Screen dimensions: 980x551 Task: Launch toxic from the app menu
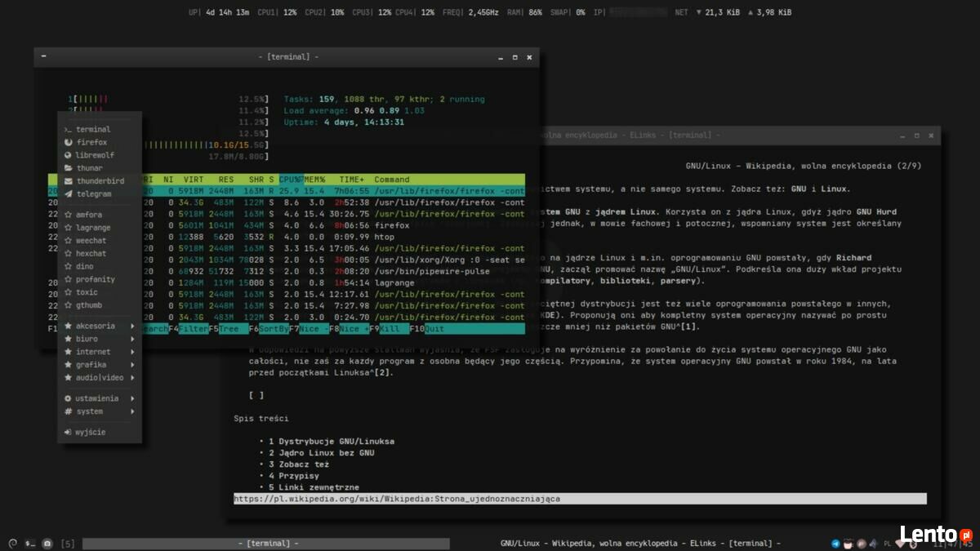coord(99,292)
